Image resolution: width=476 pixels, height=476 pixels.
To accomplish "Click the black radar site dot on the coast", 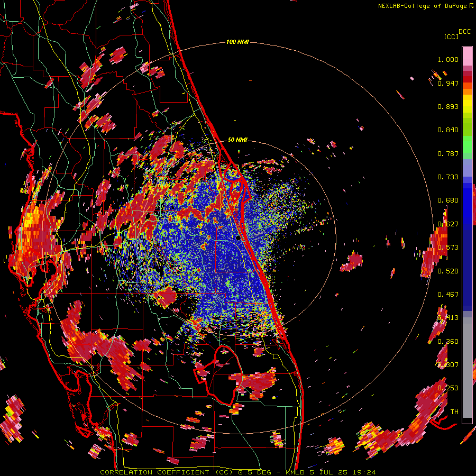I will point(238,238).
